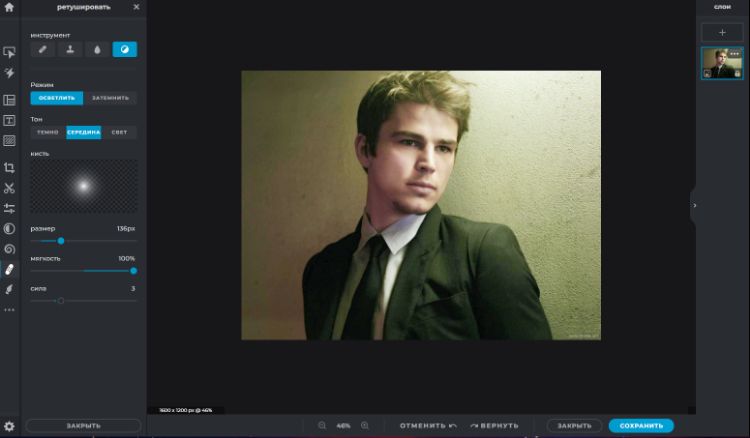750x438 pixels.
Task: Open the кисть brush preview picker
Action: point(84,186)
